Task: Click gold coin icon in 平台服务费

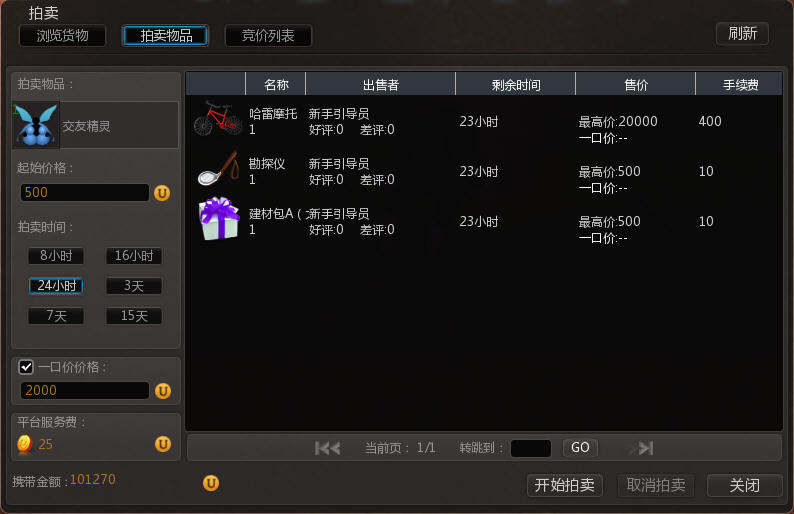Action: (24, 444)
